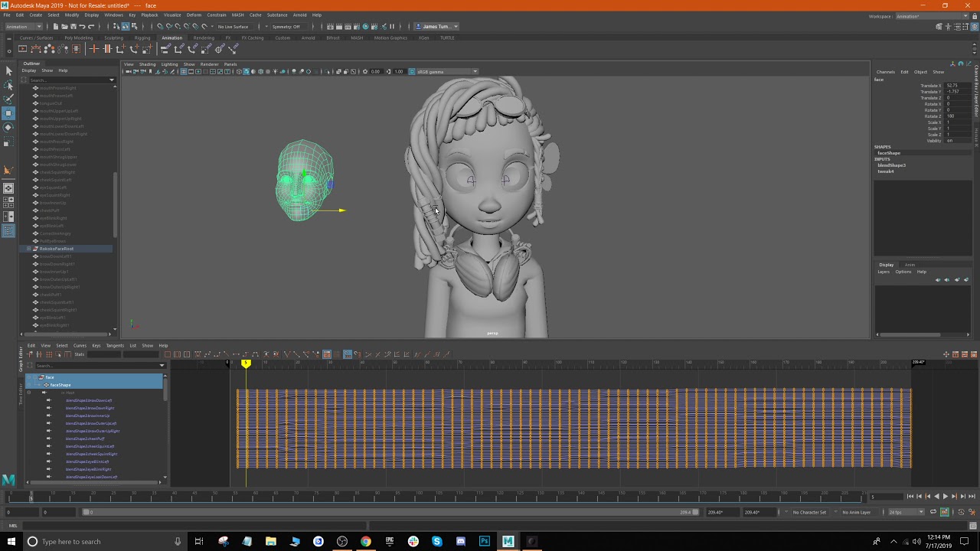
Task: Open the Tangents menu in Graph Editor
Action: [x=115, y=345]
